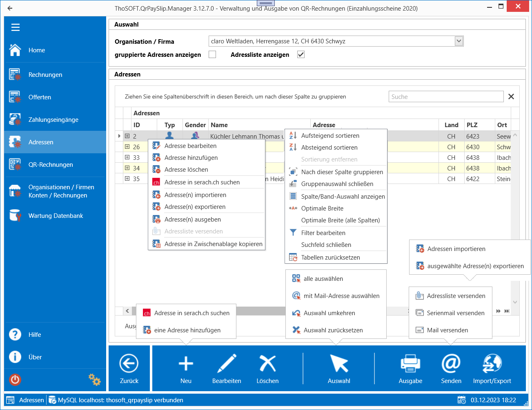Open Hilfe from the sidebar
The image size is (532, 410).
(55, 335)
